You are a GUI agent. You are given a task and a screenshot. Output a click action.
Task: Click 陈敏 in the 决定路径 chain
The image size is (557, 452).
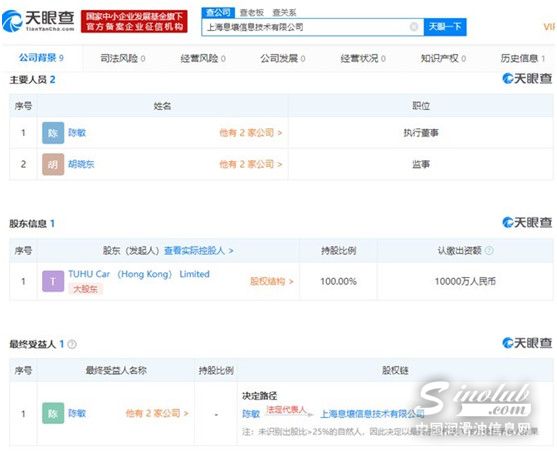click(x=251, y=414)
